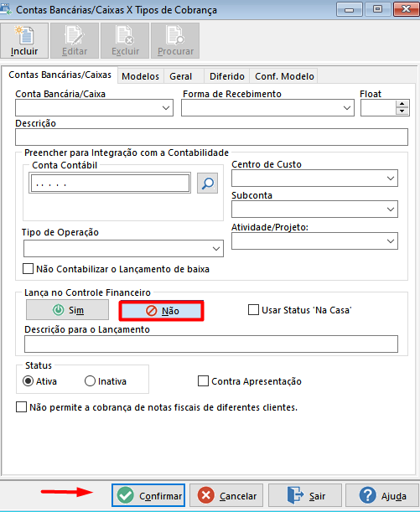The height and width of the screenshot is (512, 420).
Task: Click the Descrição text field
Action: [211, 137]
